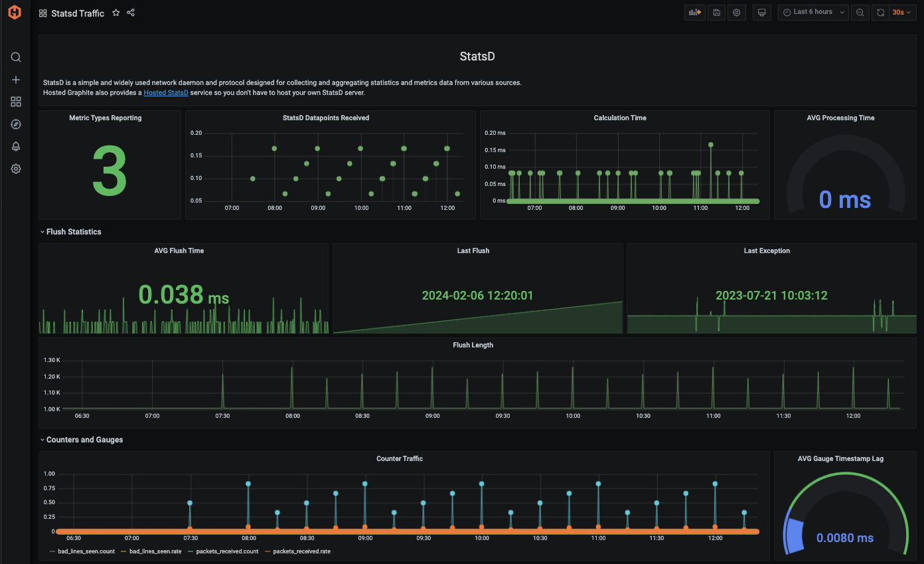924x564 pixels.
Task: Cycle view mode with monitor icon
Action: (x=762, y=12)
